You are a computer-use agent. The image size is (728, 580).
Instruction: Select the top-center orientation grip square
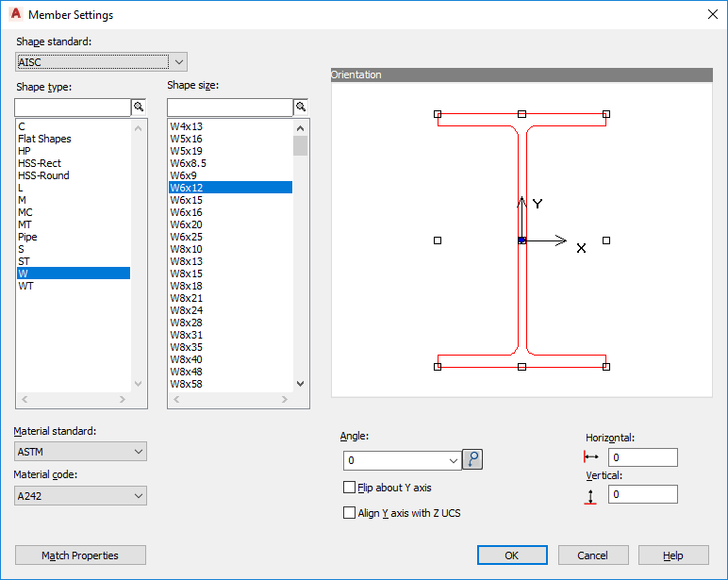[521, 114]
